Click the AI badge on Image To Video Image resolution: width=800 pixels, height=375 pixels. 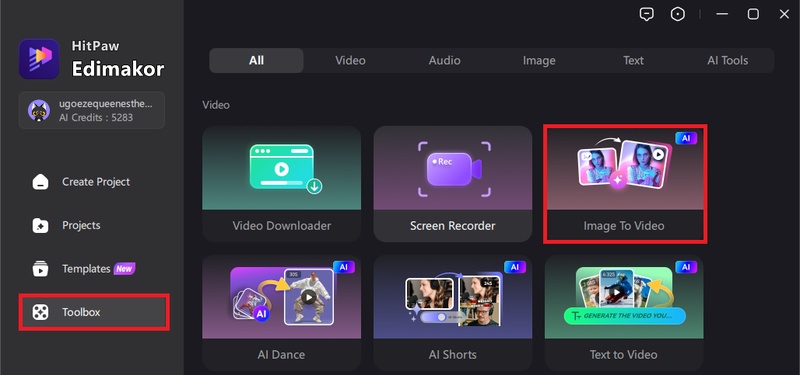[x=686, y=138]
